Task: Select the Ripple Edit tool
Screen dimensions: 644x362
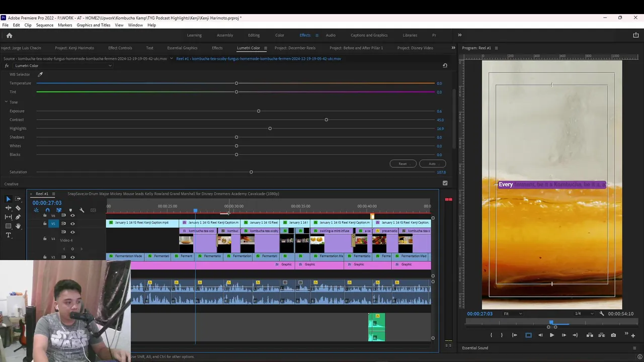Action: 8,208
